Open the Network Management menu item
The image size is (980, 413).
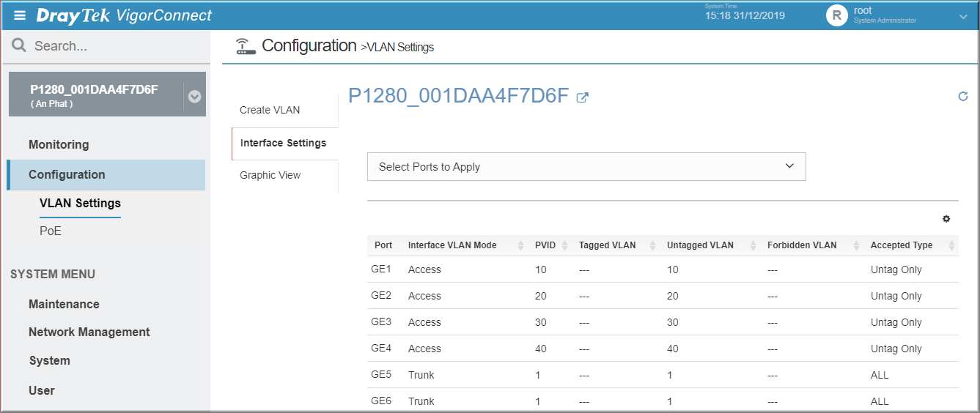tap(89, 332)
